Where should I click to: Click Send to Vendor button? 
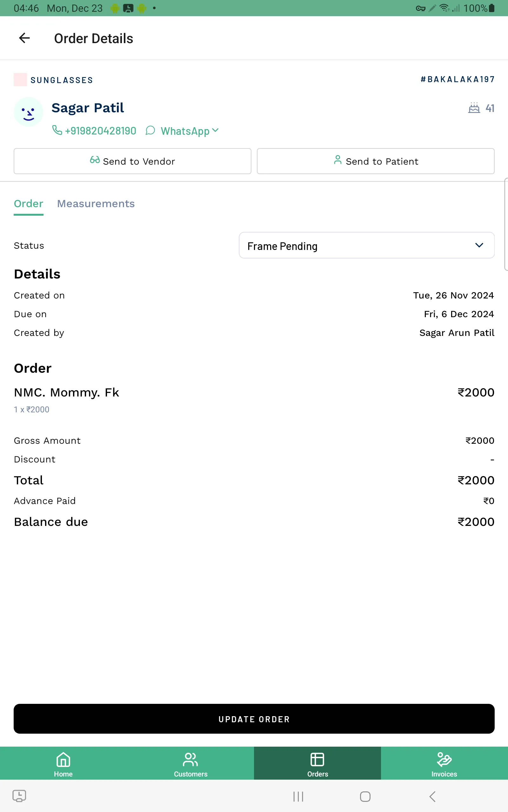(132, 161)
